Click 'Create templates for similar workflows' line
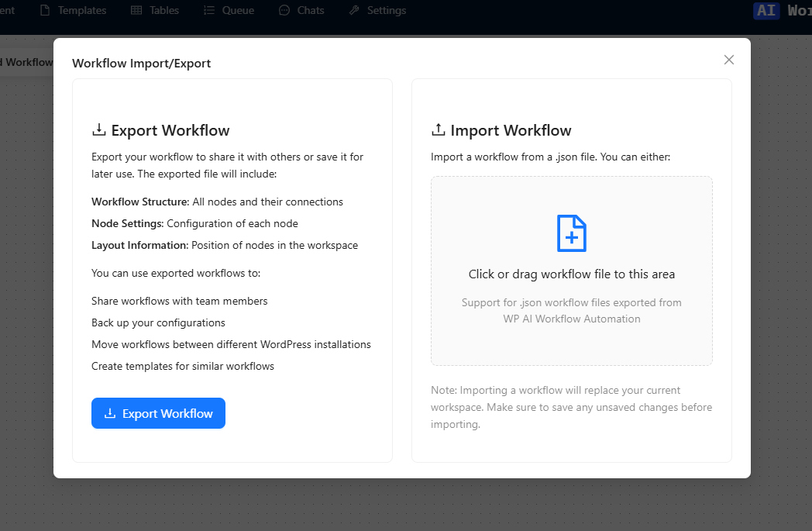This screenshot has height=531, width=812. pyautogui.click(x=183, y=366)
